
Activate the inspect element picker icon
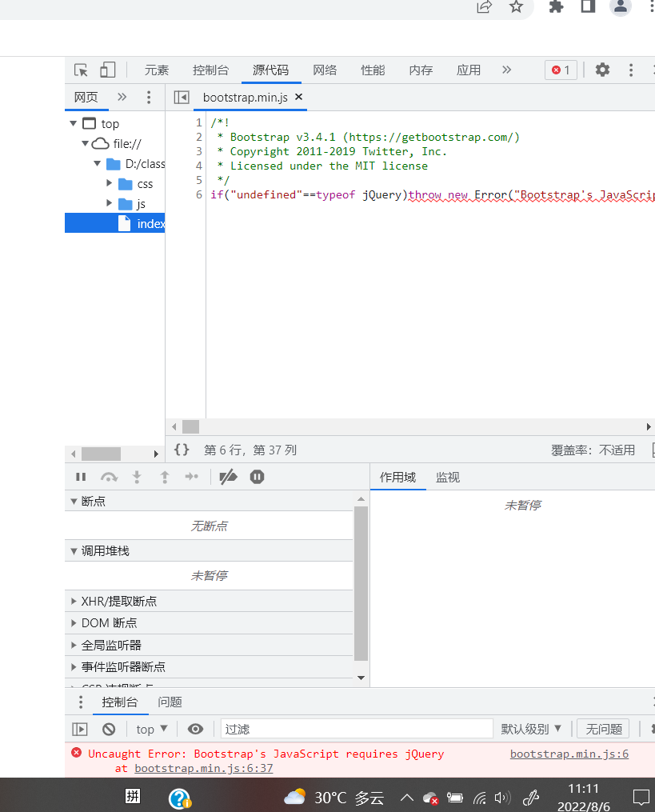81,70
